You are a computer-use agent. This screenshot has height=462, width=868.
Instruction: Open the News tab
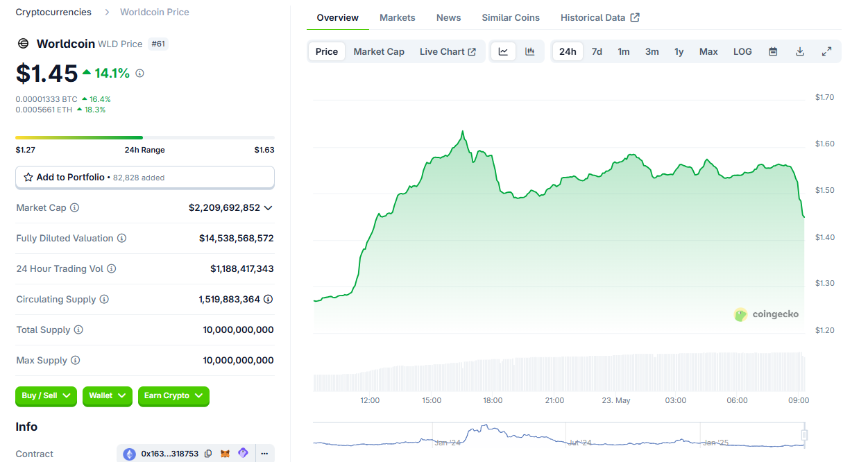[449, 17]
